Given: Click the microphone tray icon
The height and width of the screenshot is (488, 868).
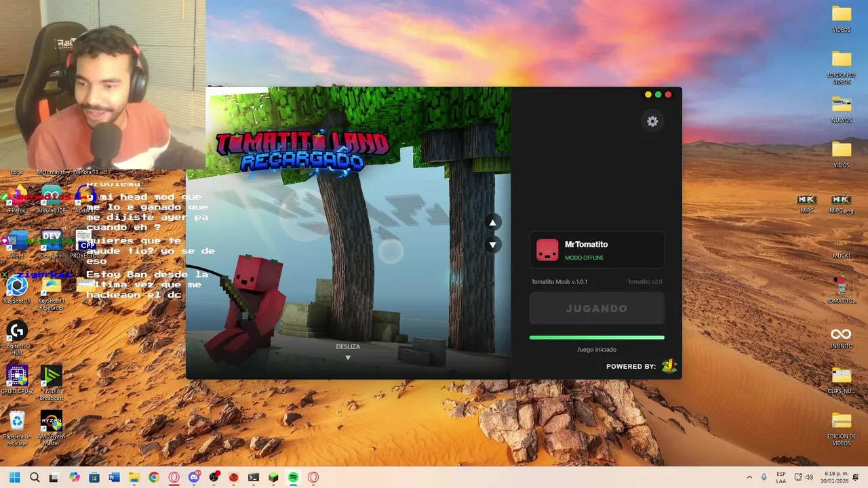Looking at the screenshot, I should tap(764, 477).
